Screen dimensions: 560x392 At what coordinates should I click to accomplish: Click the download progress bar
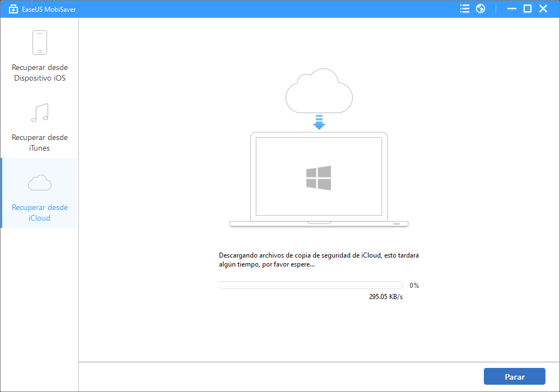(x=310, y=285)
